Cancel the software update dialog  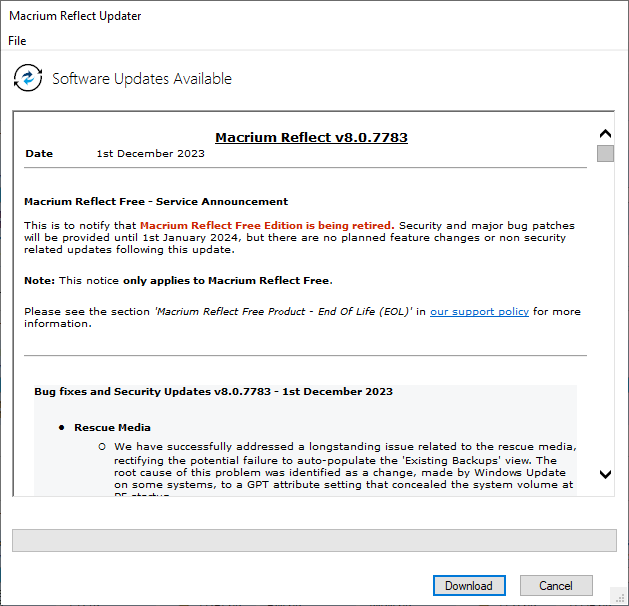556,586
